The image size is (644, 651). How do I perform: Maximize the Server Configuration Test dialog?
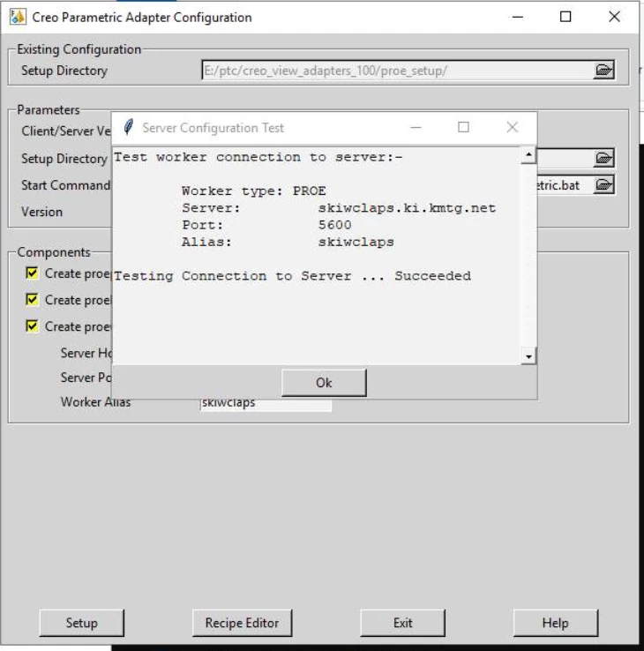[463, 127]
